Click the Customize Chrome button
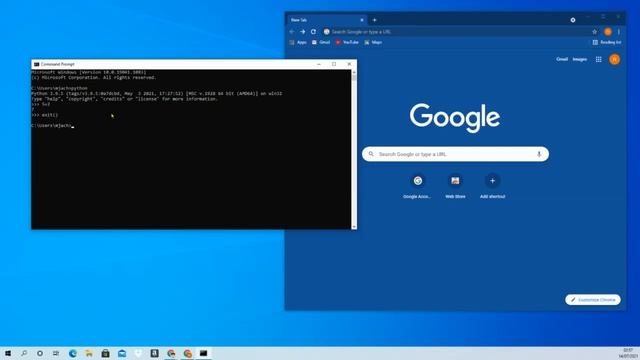This screenshot has height=360, width=640. (593, 300)
